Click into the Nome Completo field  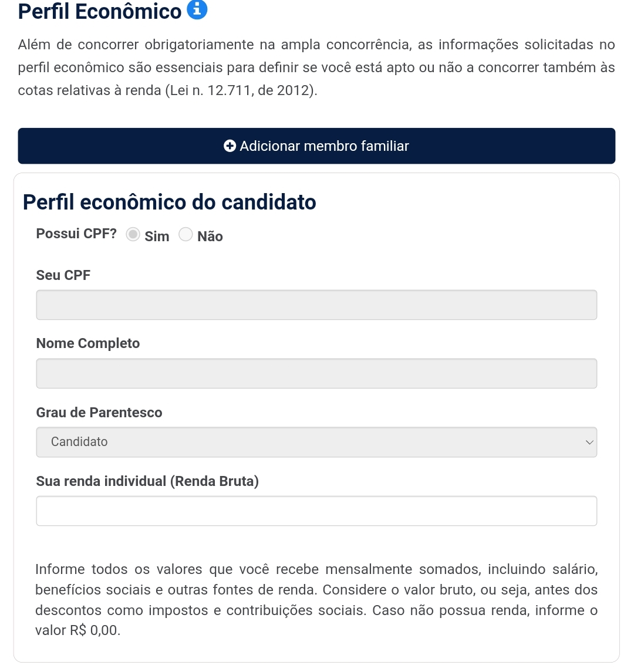tap(316, 374)
